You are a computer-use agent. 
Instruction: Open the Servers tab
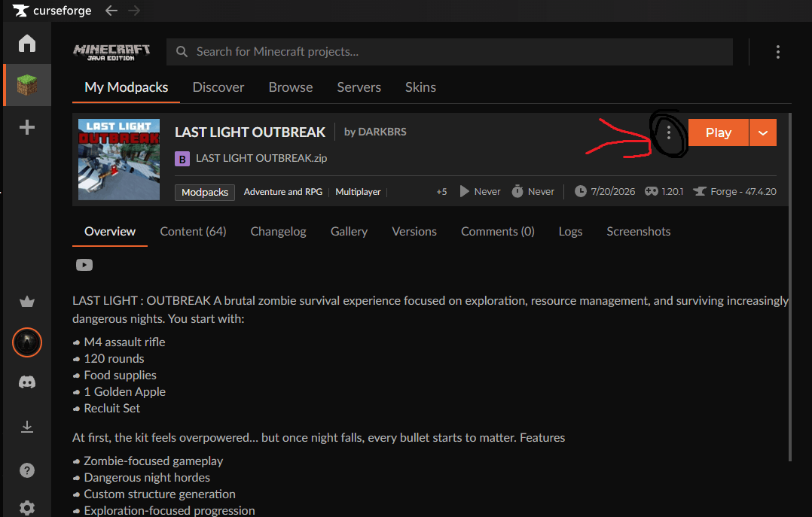pyautogui.click(x=359, y=87)
